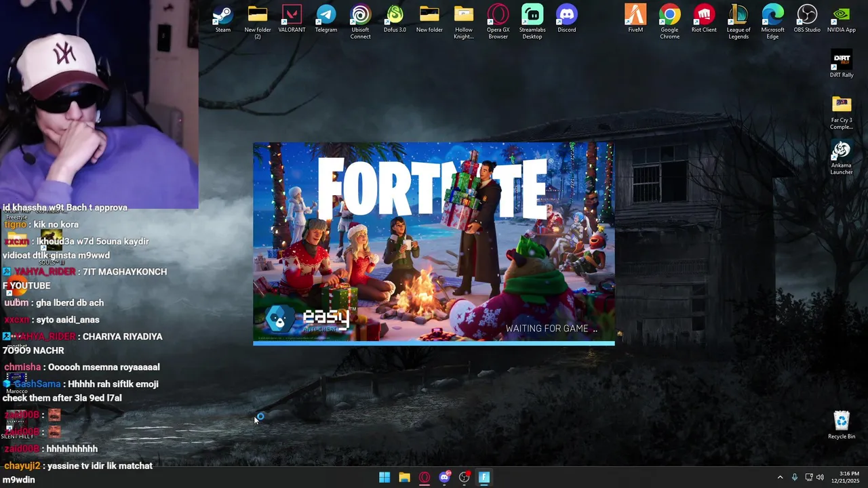Open the FiveM desktop shortcut
This screenshot has width=868, height=488.
(x=635, y=19)
